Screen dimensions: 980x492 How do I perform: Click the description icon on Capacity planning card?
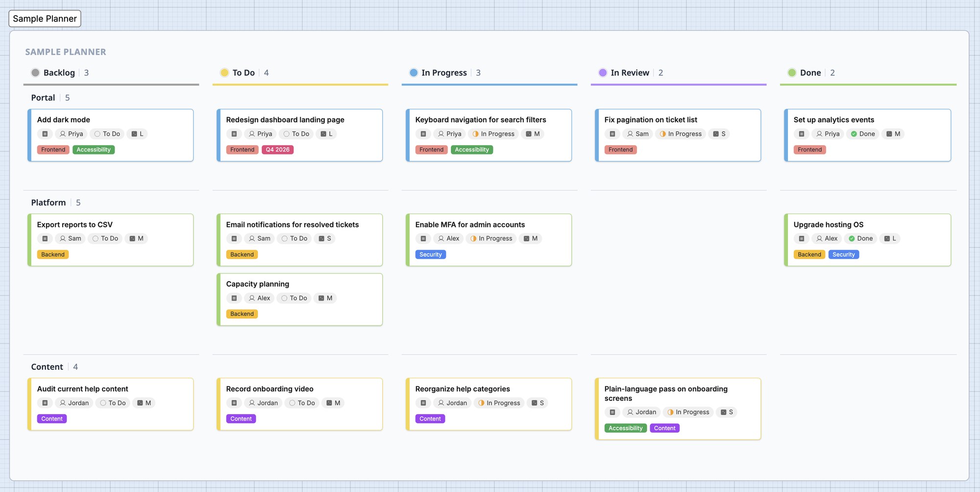[x=234, y=298]
